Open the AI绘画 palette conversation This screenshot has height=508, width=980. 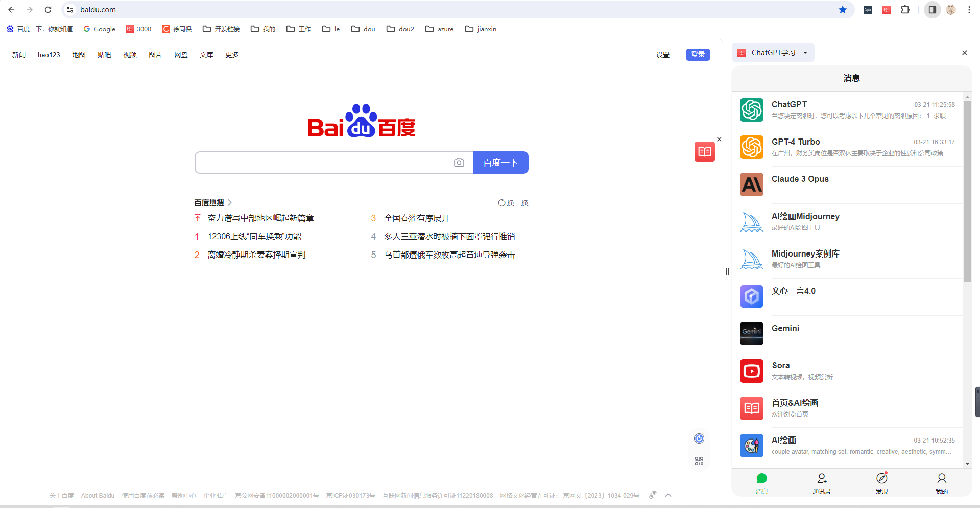tap(847, 446)
